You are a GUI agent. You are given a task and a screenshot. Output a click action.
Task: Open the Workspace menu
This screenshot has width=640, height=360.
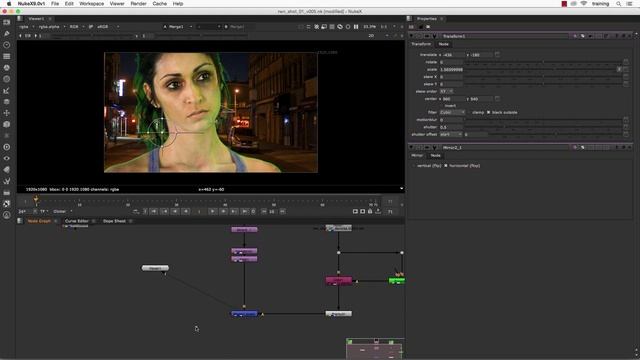click(91, 4)
